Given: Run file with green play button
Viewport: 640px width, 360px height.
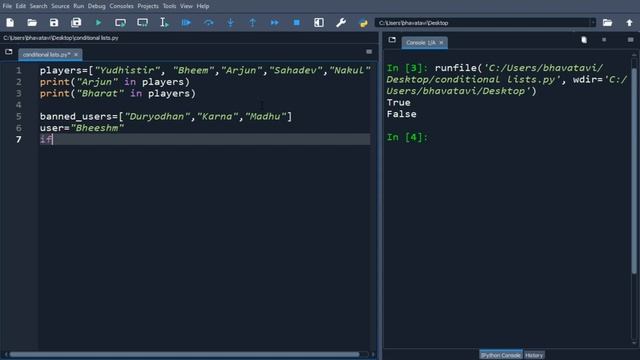Looking at the screenshot, I should pyautogui.click(x=98, y=23).
